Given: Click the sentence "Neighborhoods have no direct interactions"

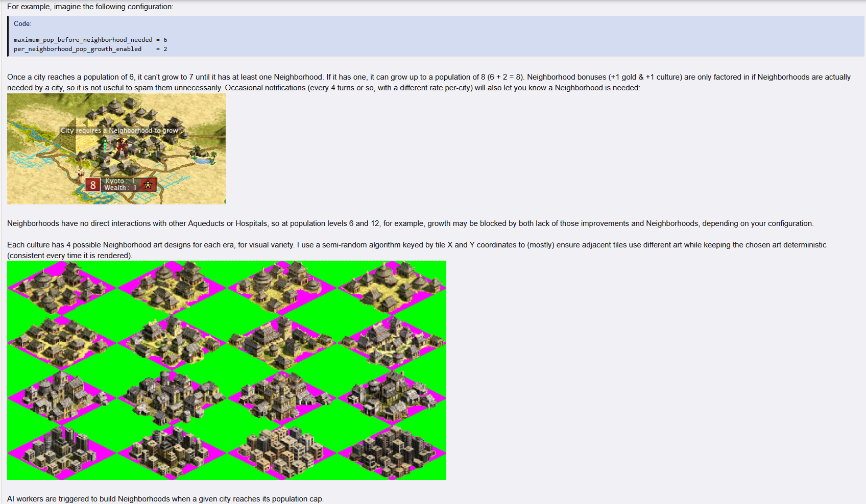Looking at the screenshot, I should (x=411, y=223).
